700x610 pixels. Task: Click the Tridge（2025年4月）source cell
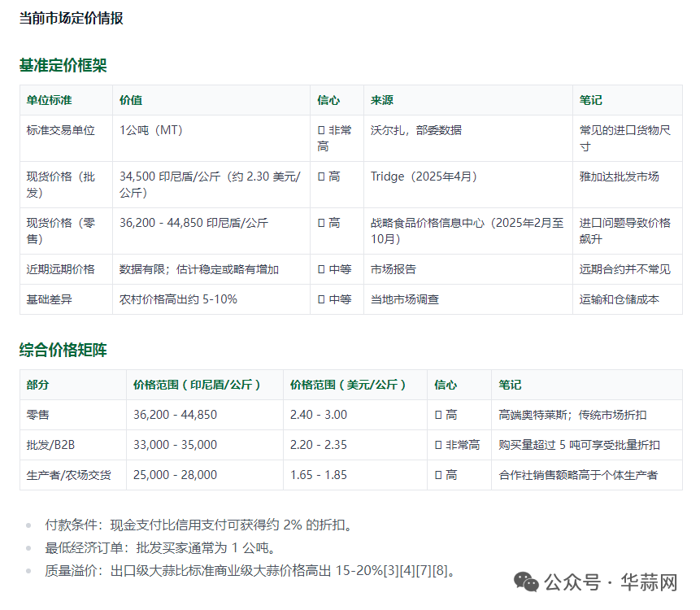[x=424, y=176]
